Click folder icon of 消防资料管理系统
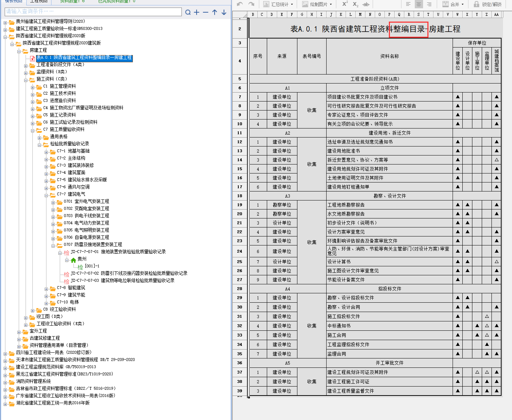The image size is (512, 420). (x=12, y=382)
